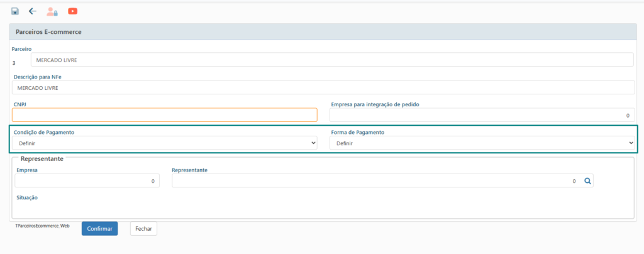This screenshot has width=644, height=254.
Task: Open the user permissions lock icon
Action: click(x=52, y=11)
